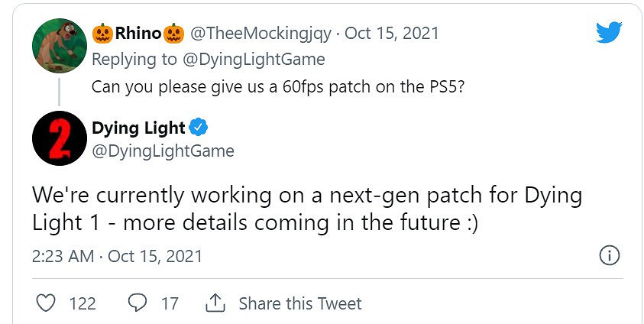
Task: Open the info circle icon
Action: (x=609, y=255)
